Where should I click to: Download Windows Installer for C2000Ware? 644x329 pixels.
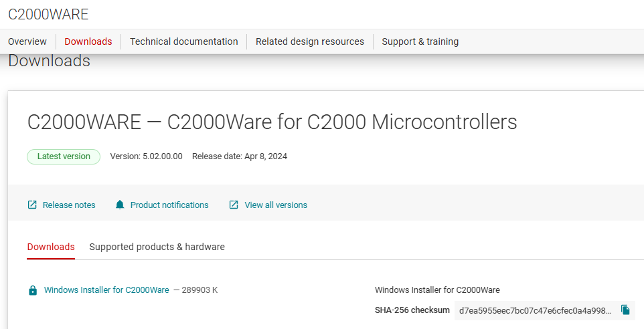click(x=106, y=290)
